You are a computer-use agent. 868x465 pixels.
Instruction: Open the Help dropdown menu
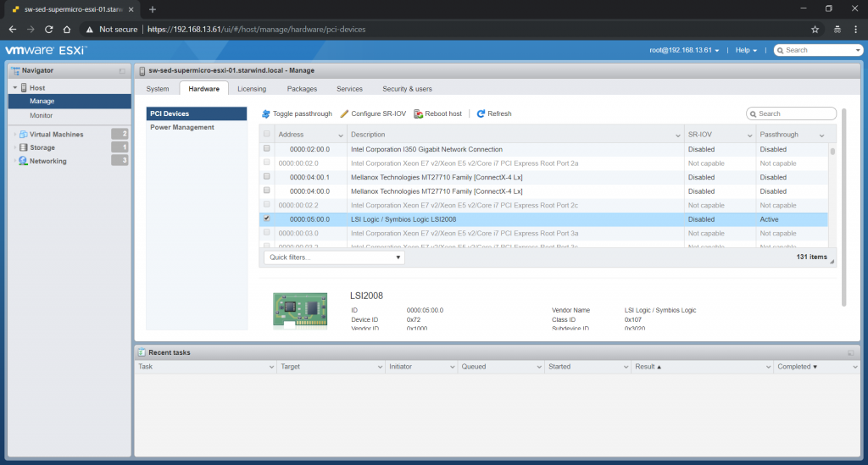(746, 50)
